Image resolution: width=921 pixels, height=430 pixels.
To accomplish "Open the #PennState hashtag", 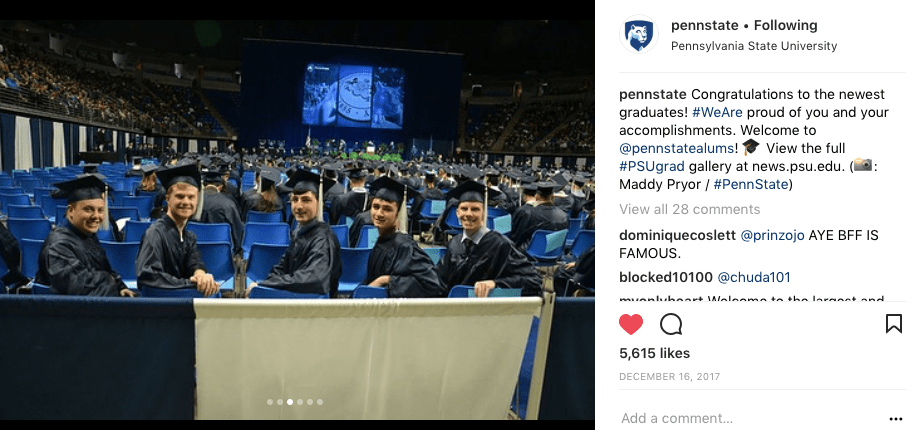I will (752, 184).
